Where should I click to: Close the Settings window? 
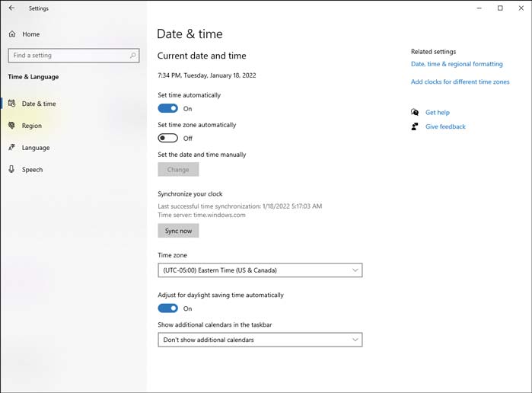(x=521, y=8)
